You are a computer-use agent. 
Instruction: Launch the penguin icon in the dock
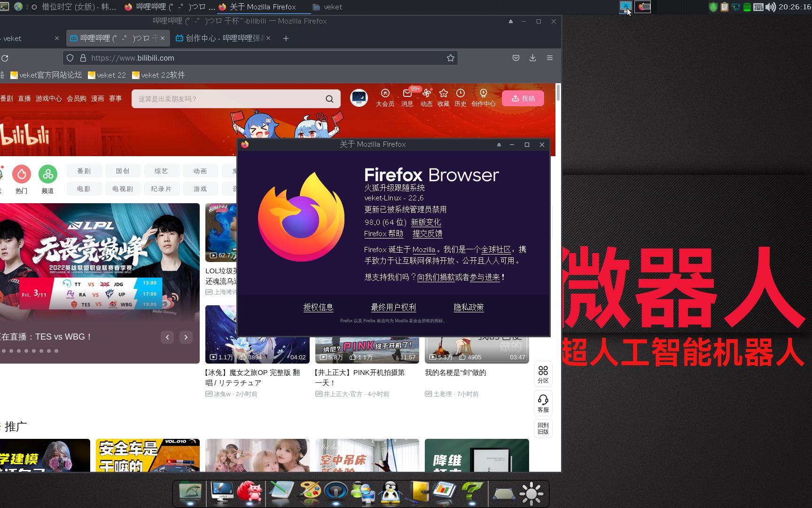click(x=390, y=493)
